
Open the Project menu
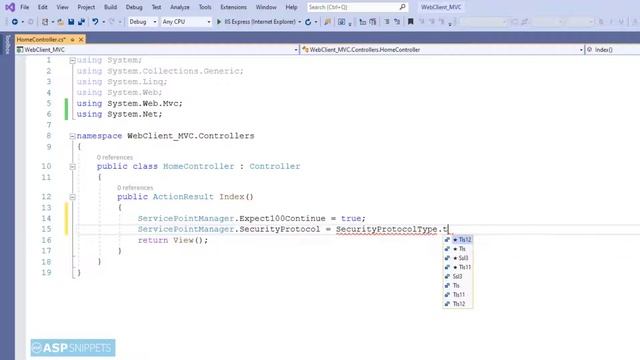point(86,7)
